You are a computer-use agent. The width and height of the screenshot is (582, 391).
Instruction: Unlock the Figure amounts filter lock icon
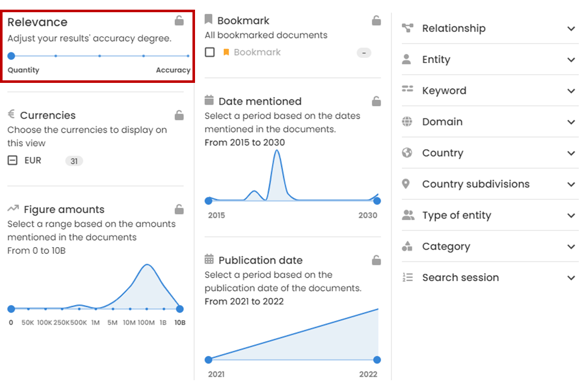[x=179, y=209]
